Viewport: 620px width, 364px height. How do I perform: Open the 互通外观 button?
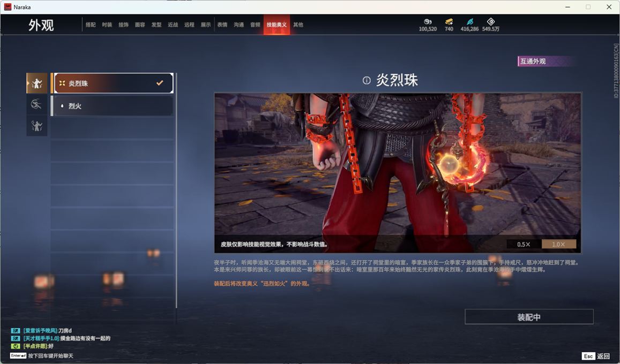(545, 61)
